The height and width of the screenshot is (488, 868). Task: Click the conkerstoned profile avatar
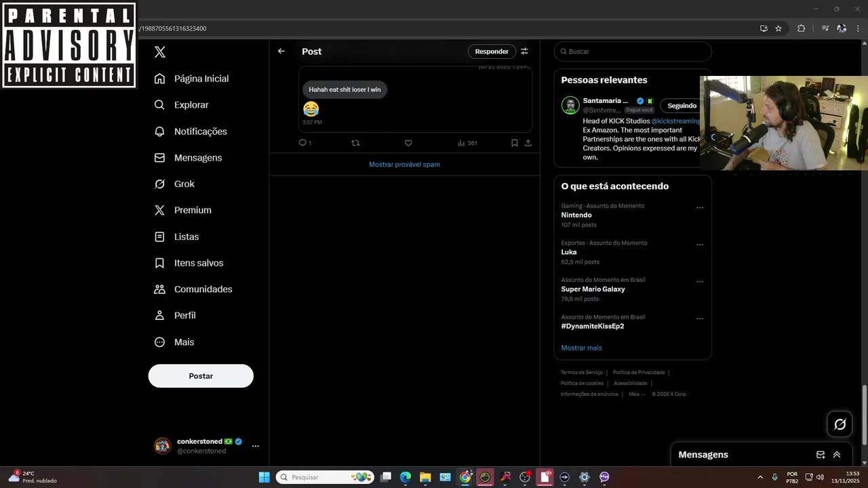tap(163, 446)
